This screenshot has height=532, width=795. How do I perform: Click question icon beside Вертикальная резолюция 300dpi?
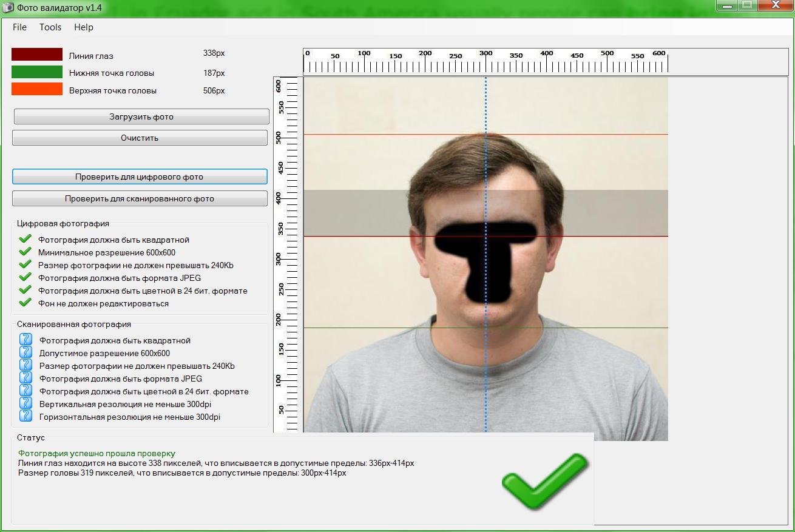(25, 403)
